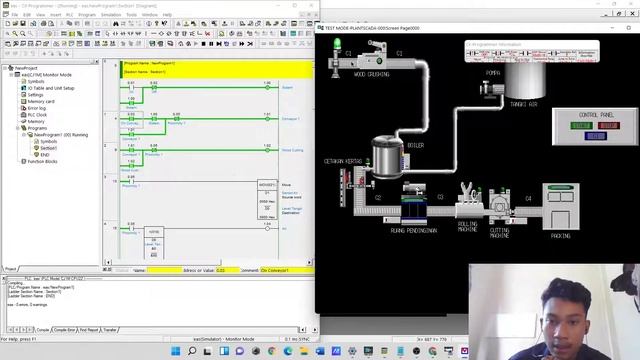Open the taskbar Search icon
The height and width of the screenshot is (360, 640).
[191, 351]
